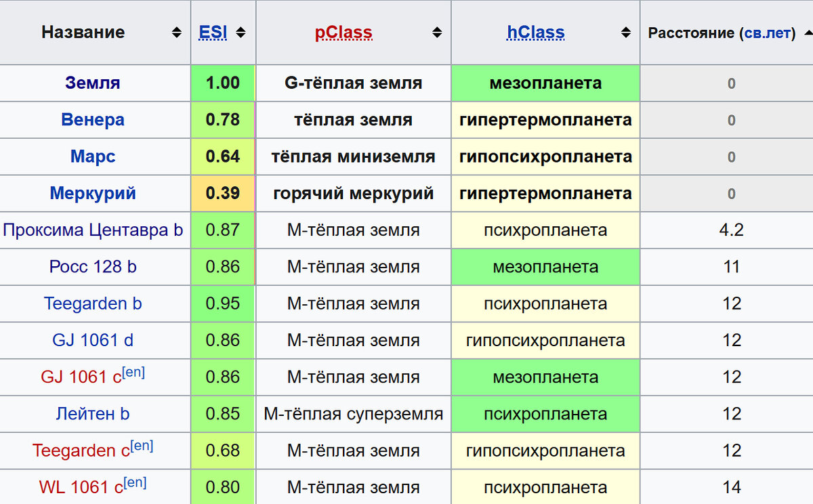Open the Венера article link
The image size is (813, 504).
(x=93, y=120)
